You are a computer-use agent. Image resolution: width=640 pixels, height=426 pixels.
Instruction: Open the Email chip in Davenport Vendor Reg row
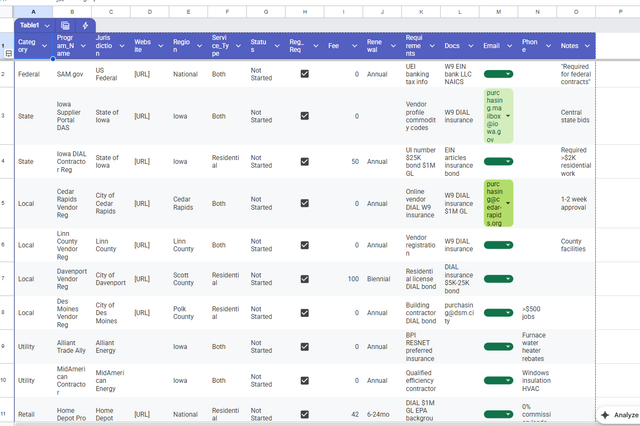coord(498,279)
